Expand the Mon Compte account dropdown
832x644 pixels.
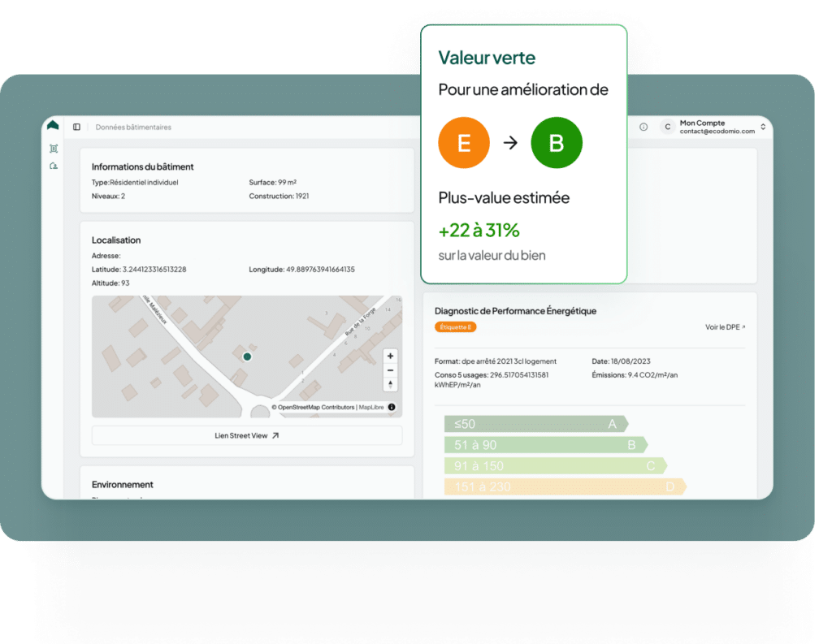pos(762,127)
